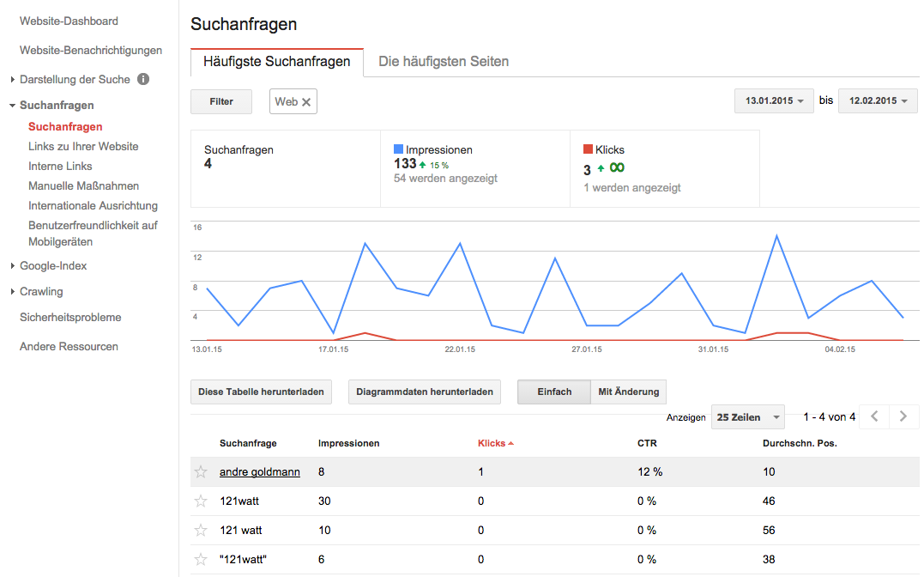Remove the Web filter via its x icon

[308, 100]
